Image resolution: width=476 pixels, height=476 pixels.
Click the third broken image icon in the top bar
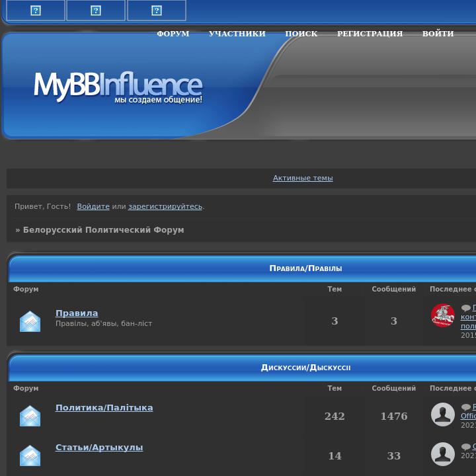point(156,11)
